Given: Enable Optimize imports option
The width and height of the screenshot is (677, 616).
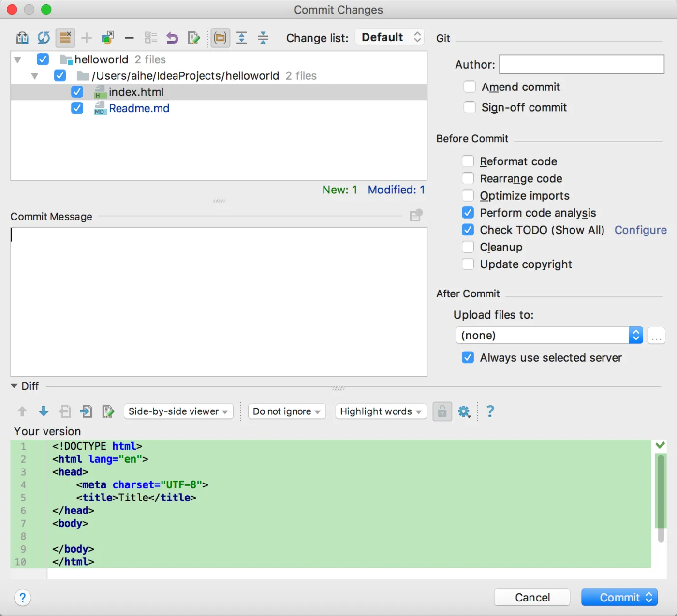Looking at the screenshot, I should coord(468,195).
